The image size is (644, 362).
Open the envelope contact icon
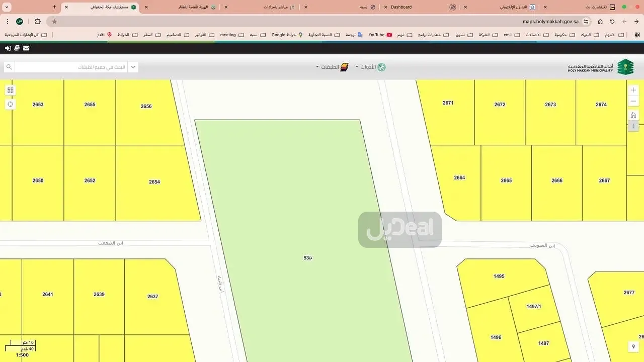26,48
